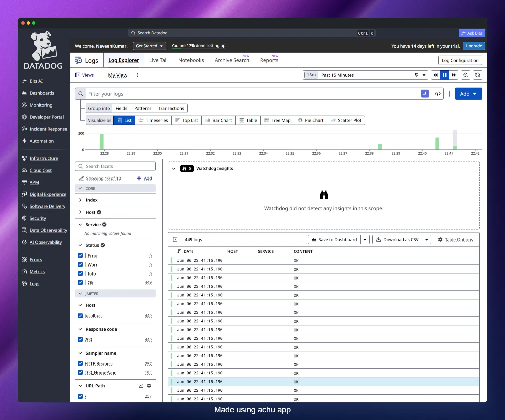Step time range backward
The image size is (505, 420).
[x=435, y=75]
